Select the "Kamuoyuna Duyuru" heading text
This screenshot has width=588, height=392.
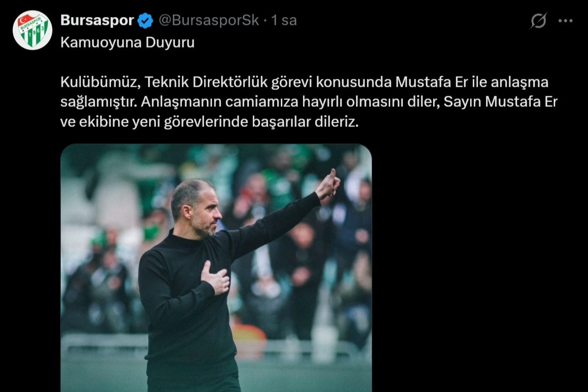click(127, 42)
